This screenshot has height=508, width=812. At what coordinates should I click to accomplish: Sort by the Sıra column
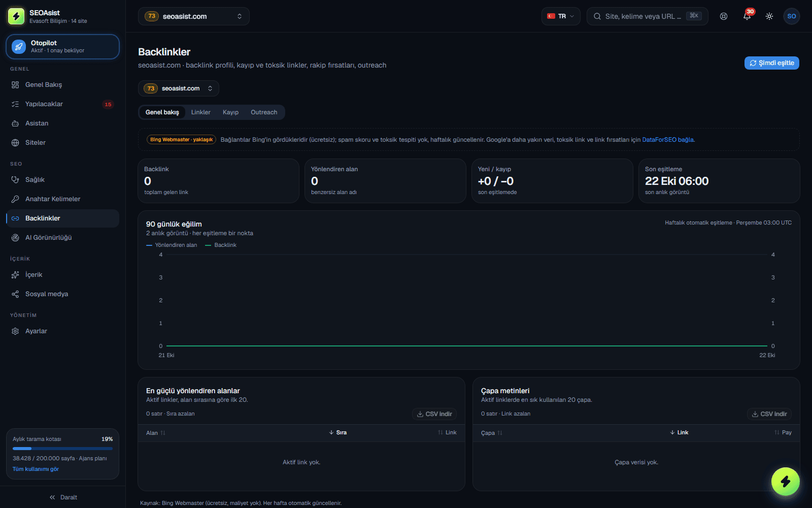[x=338, y=433]
